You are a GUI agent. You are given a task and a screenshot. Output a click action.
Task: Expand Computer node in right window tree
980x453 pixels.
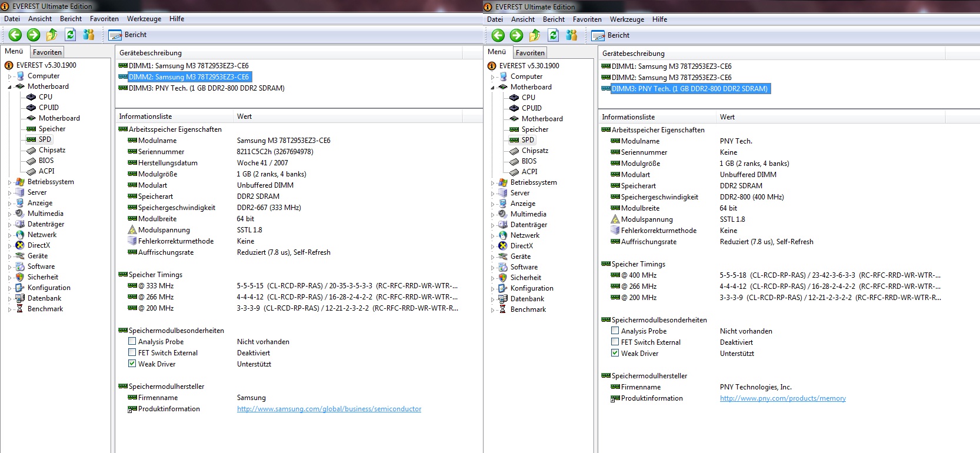point(492,77)
